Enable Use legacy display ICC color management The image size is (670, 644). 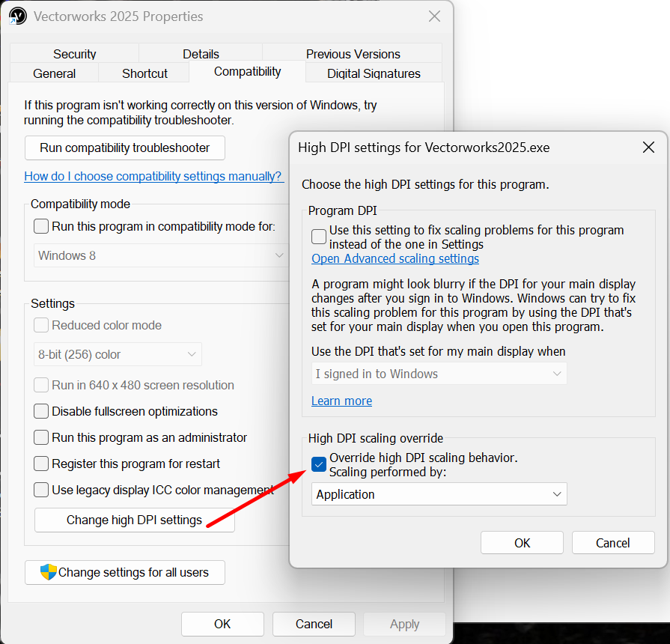(x=41, y=490)
